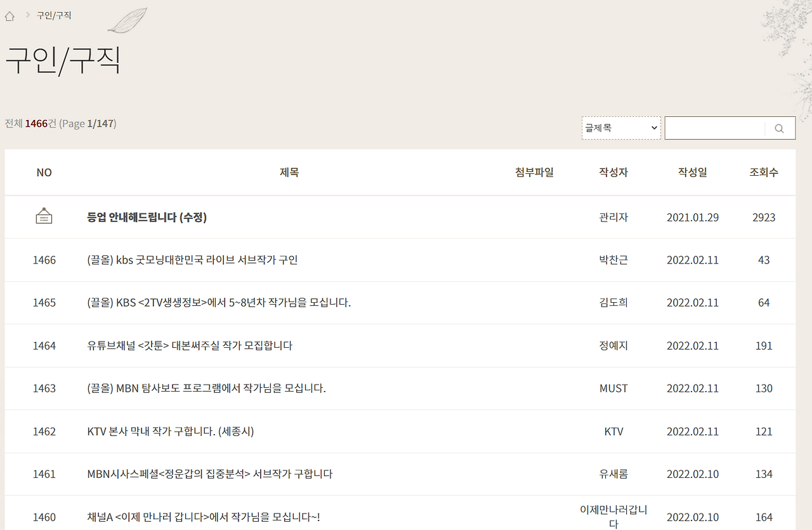Open post KBS <2TV생생정보> 5~8년차 작가님

219,303
